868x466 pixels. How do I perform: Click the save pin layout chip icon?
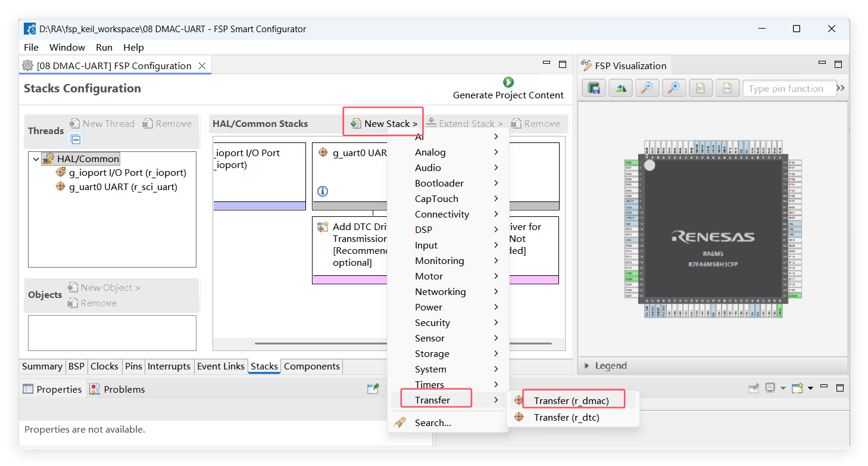(x=594, y=88)
